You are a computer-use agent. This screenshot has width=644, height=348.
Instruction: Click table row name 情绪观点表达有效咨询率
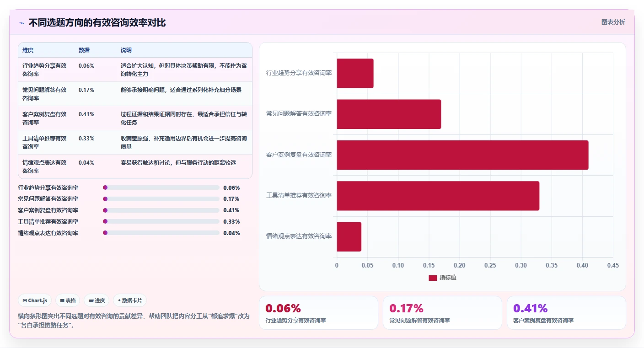tap(44, 166)
